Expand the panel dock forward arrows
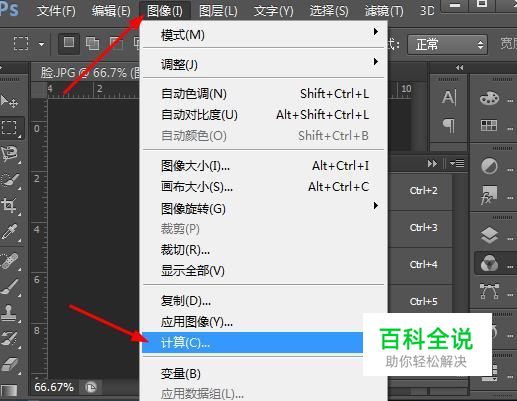The image size is (517, 401). (432, 164)
